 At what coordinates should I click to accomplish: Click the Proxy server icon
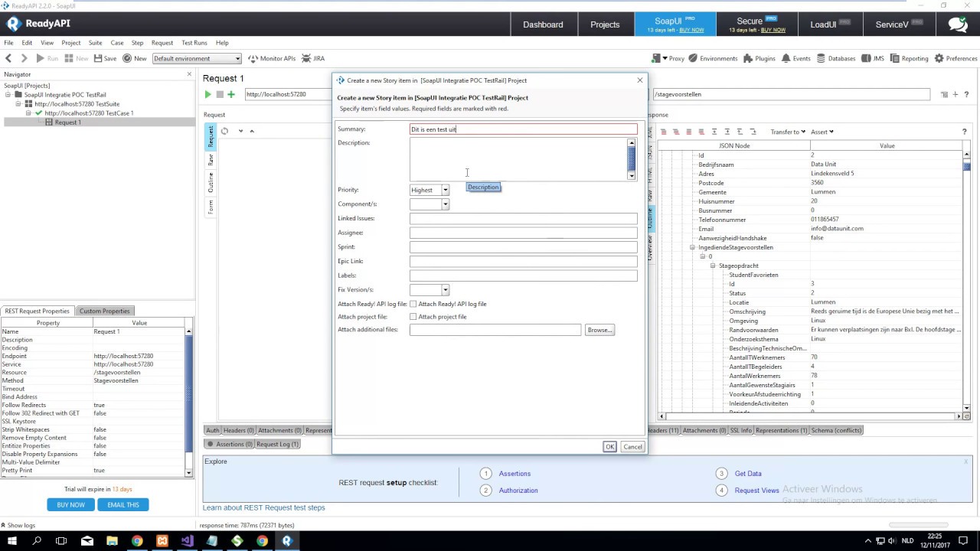[x=656, y=58]
